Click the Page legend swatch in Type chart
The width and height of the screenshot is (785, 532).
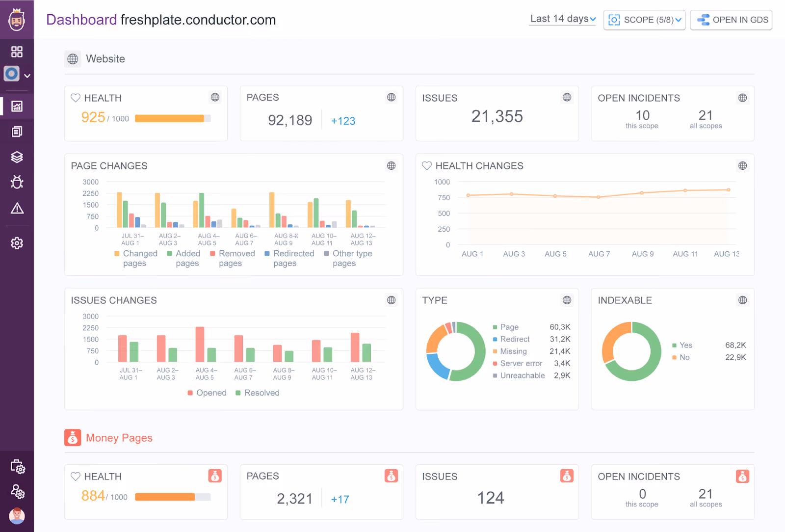(x=495, y=327)
